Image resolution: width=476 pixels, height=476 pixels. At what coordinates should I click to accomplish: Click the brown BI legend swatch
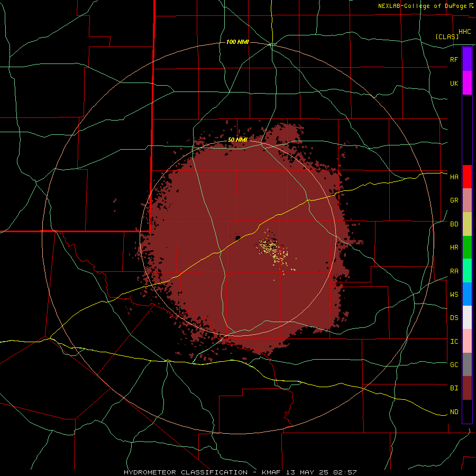click(467, 388)
